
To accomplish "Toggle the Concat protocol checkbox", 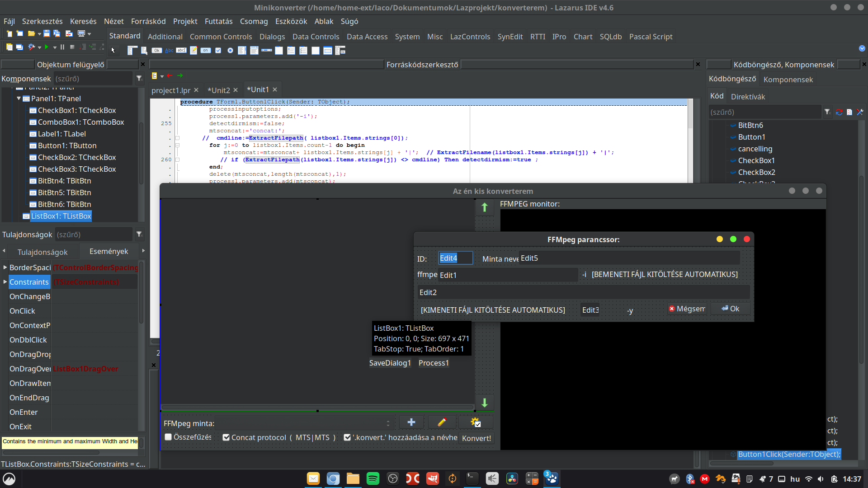I will click(226, 437).
